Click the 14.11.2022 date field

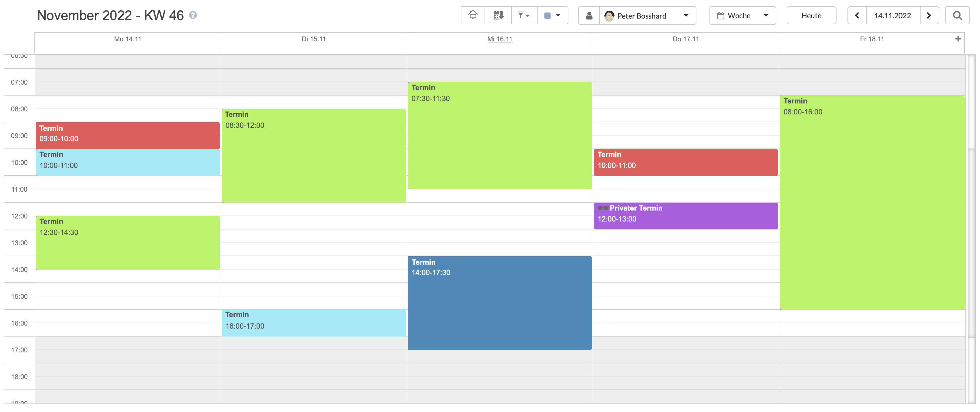click(x=893, y=16)
